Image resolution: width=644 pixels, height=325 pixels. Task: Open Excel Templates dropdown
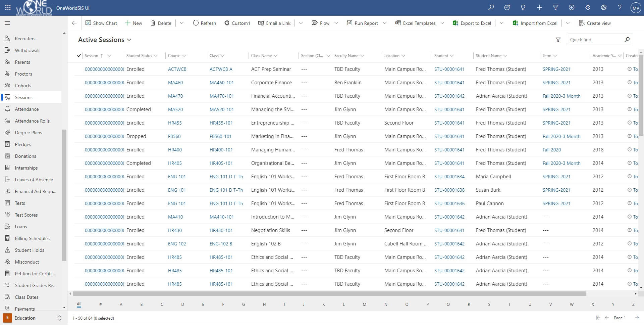tap(442, 23)
